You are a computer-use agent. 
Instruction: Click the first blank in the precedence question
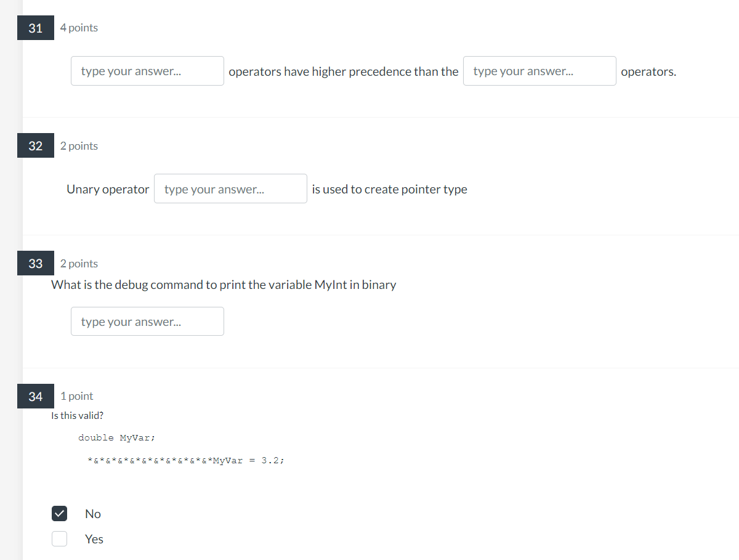[147, 71]
